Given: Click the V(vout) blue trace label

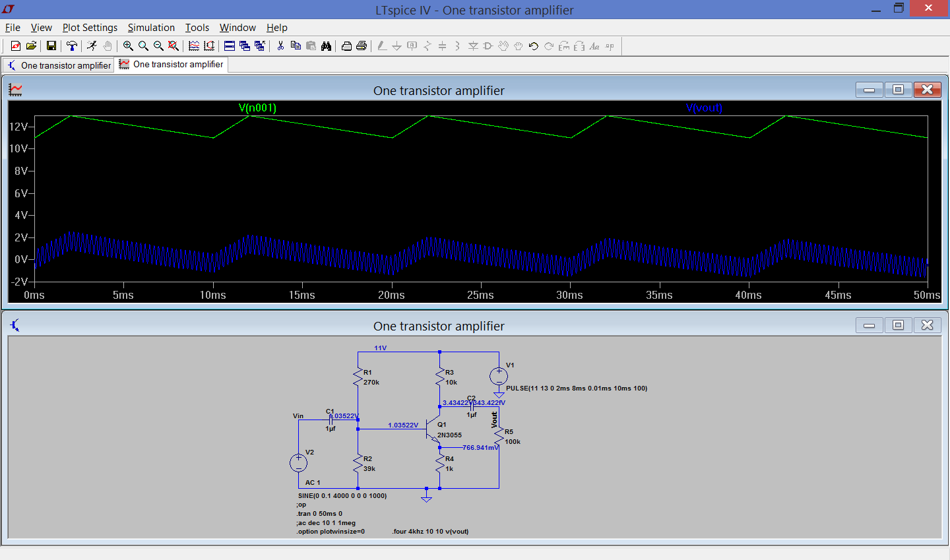Looking at the screenshot, I should (704, 108).
